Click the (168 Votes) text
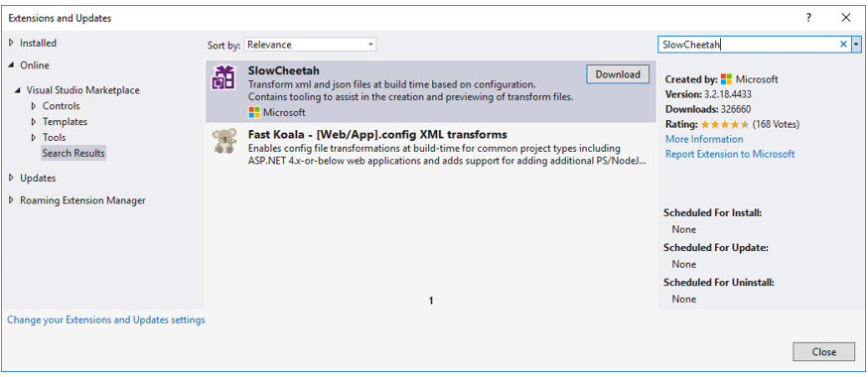 pyautogui.click(x=776, y=124)
